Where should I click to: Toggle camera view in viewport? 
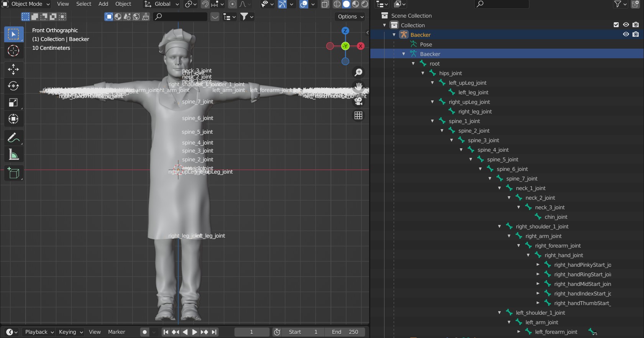coord(358,101)
